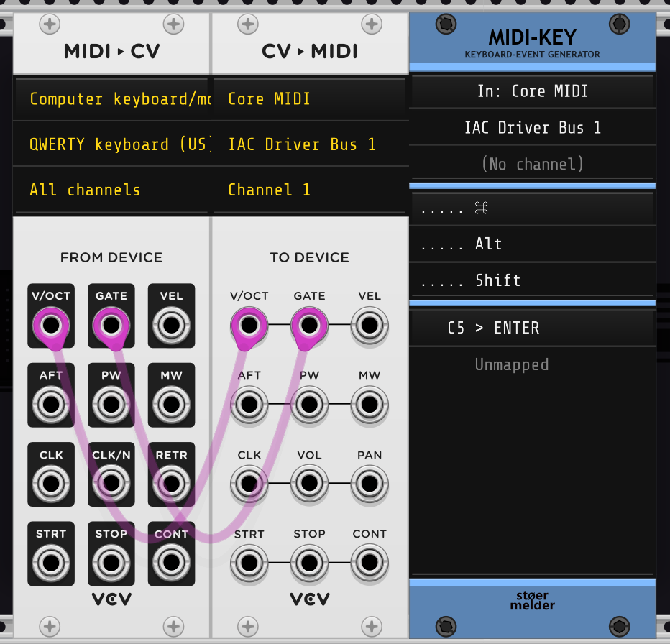Click the AFT output jack on MIDI-CV
The height and width of the screenshot is (644, 670).
tap(51, 405)
